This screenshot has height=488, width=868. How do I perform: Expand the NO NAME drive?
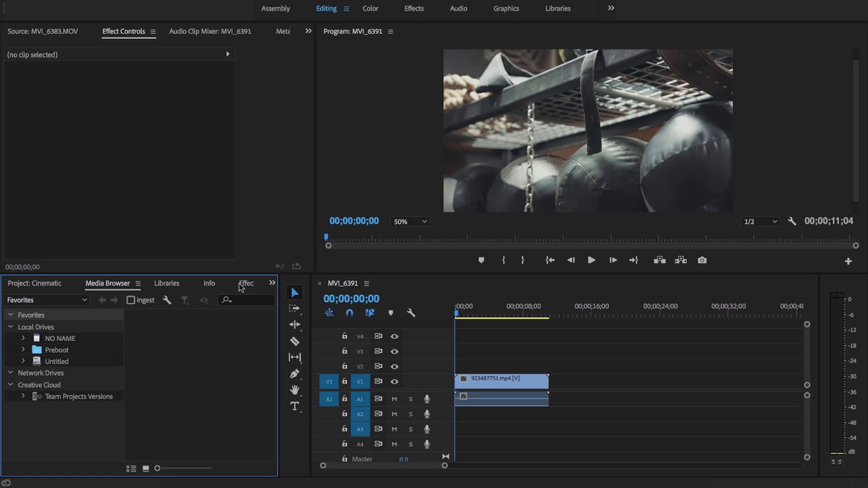point(23,338)
